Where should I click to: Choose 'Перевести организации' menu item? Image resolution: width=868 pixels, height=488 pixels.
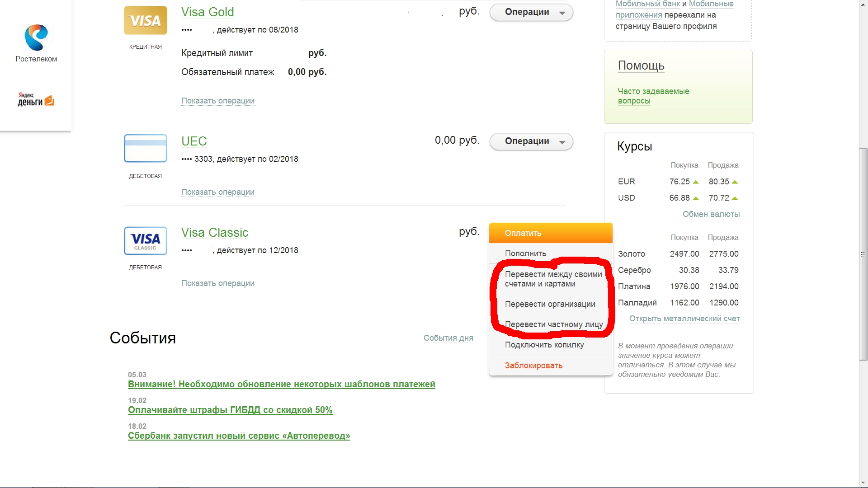click(x=550, y=304)
